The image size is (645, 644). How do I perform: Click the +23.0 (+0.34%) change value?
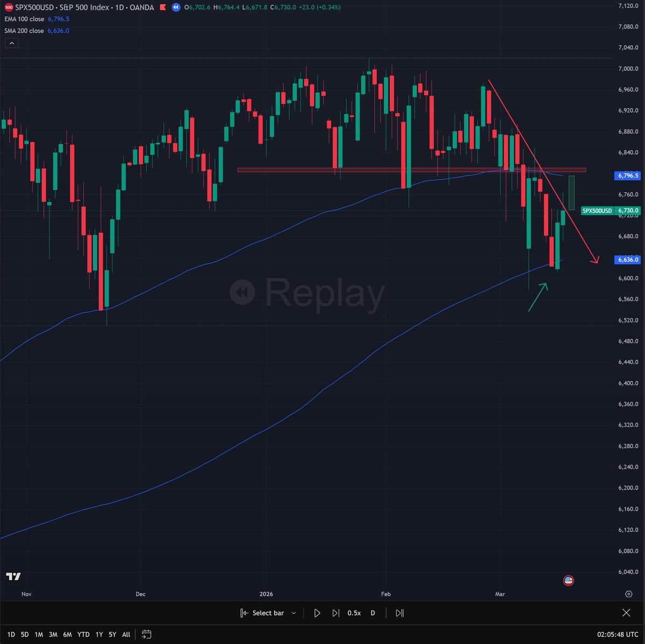click(x=320, y=8)
